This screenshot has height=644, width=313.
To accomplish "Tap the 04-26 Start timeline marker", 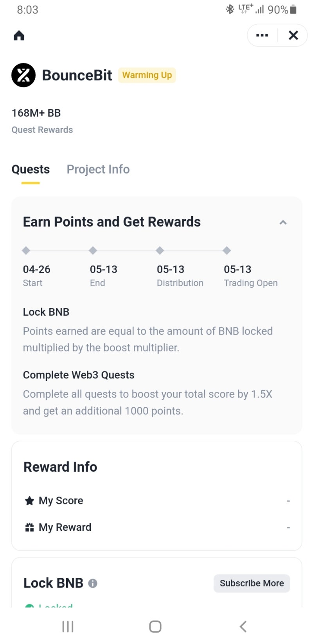I will click(26, 250).
